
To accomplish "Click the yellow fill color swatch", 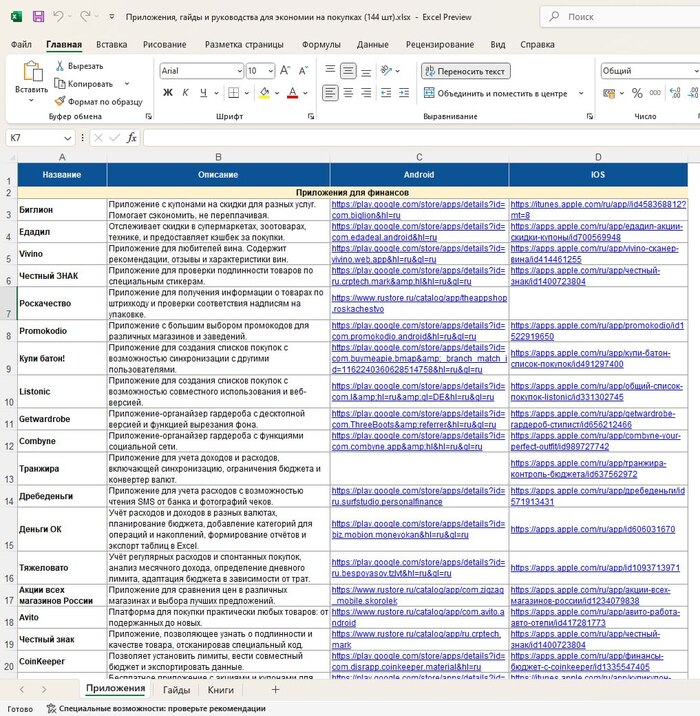I will tap(263, 93).
